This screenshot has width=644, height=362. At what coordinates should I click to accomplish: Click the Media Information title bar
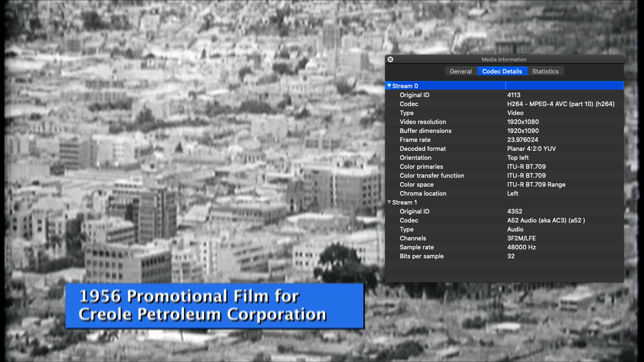point(504,59)
